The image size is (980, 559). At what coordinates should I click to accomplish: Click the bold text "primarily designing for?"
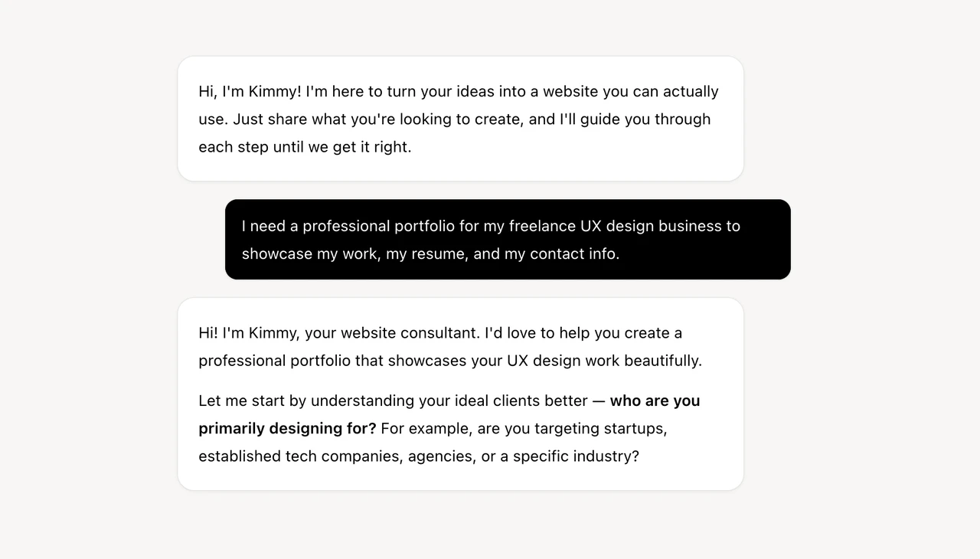287,429
